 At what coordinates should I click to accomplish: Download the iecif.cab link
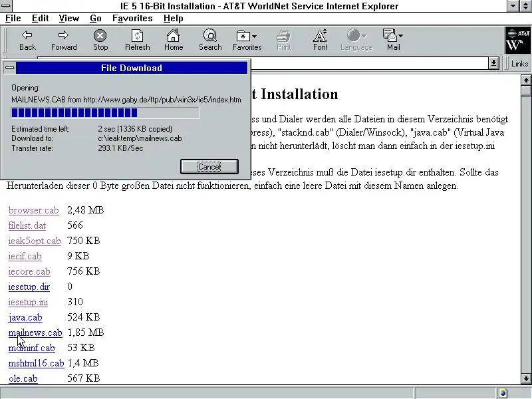25,256
